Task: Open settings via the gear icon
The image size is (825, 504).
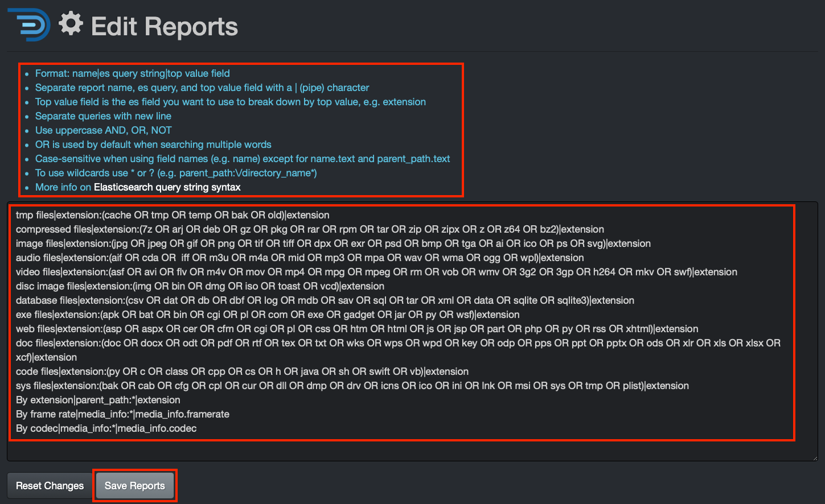Action: (70, 24)
